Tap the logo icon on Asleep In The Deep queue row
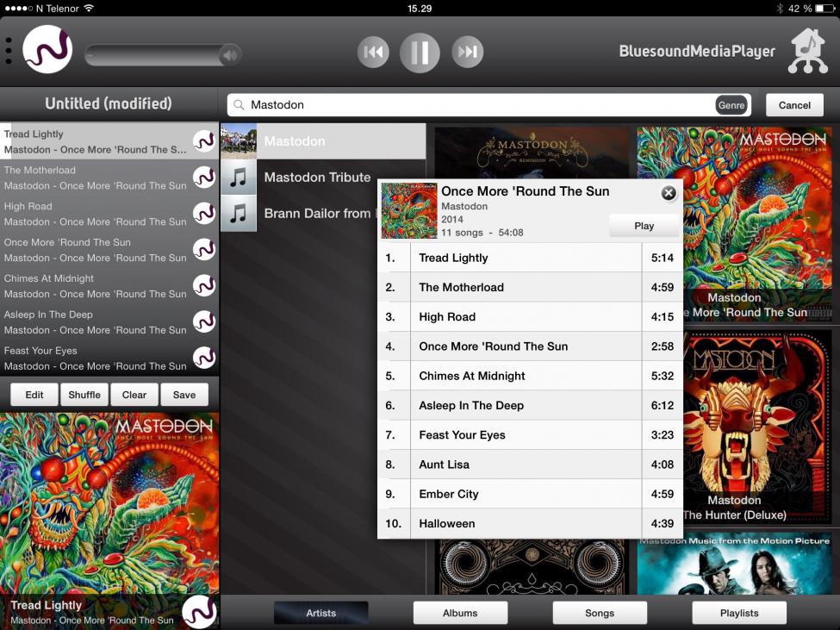 [204, 321]
